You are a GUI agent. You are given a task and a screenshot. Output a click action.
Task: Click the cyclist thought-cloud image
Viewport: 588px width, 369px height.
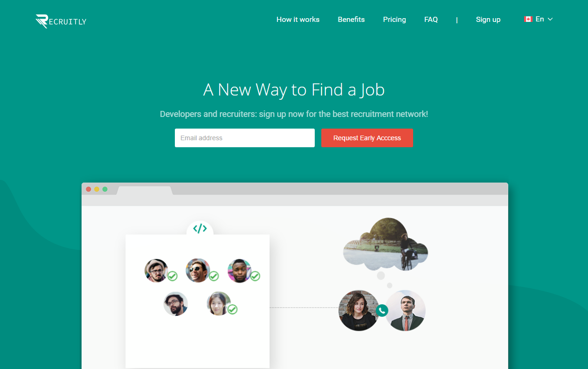(386, 244)
